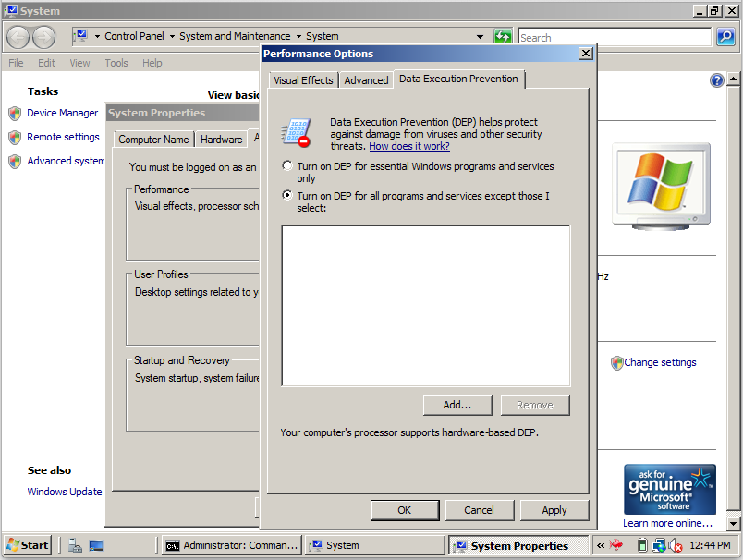The height and width of the screenshot is (560, 743).
Task: Open the Remote settings link
Action: [63, 138]
